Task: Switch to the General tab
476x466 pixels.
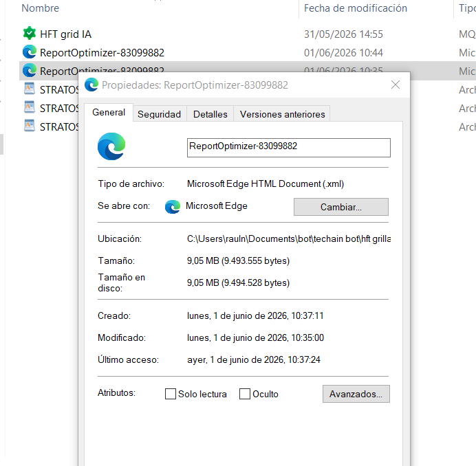Action: pos(109,113)
